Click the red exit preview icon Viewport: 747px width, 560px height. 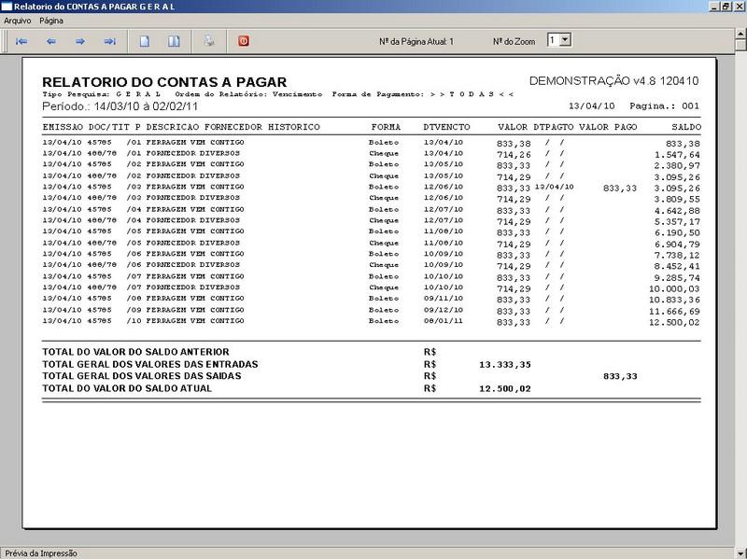[244, 41]
